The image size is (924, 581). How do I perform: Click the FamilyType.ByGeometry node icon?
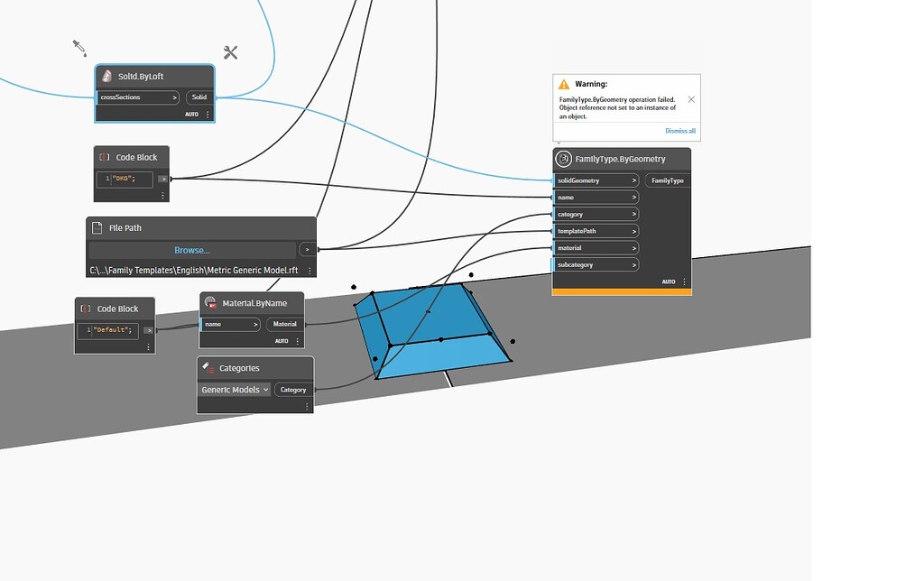tap(563, 158)
